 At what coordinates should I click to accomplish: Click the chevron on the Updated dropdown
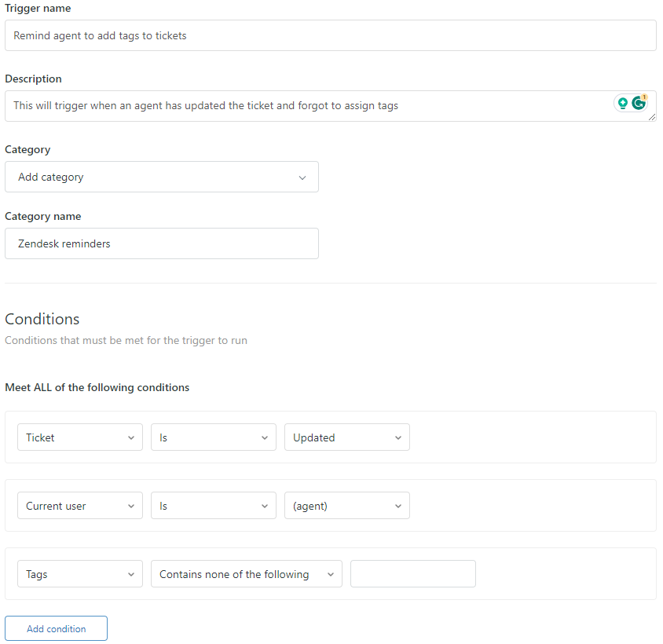(399, 437)
